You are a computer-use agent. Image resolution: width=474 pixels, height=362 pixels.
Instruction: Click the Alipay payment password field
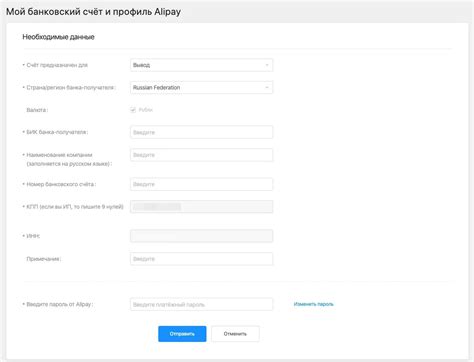(x=201, y=304)
